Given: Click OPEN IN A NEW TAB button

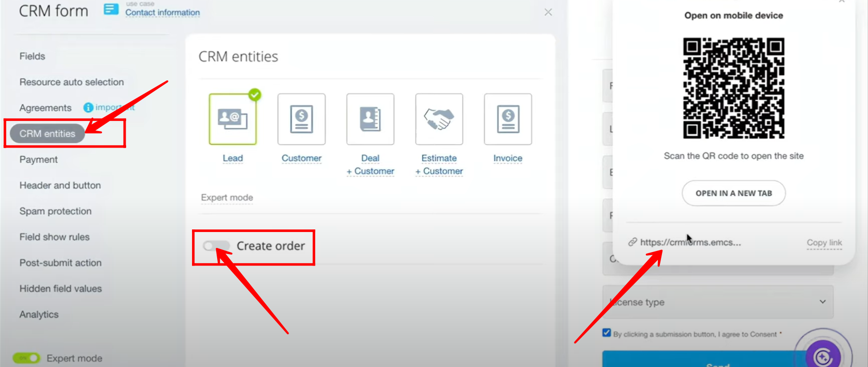Looking at the screenshot, I should point(734,193).
